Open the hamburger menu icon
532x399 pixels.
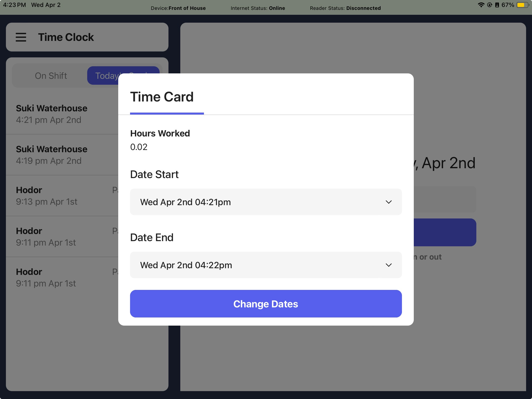(x=21, y=37)
